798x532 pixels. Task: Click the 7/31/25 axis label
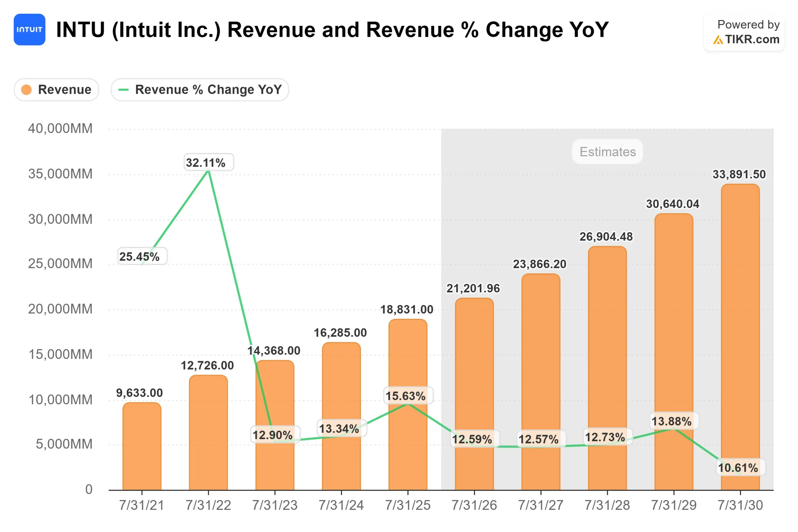click(408, 505)
